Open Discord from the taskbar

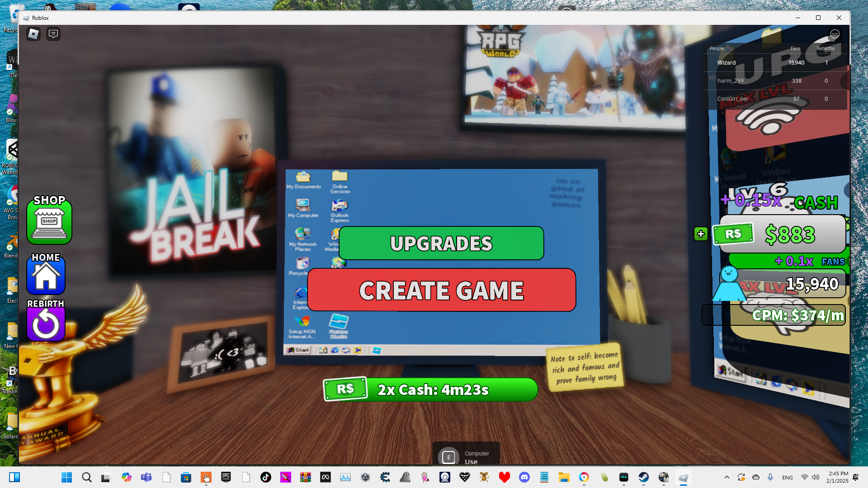tap(524, 477)
